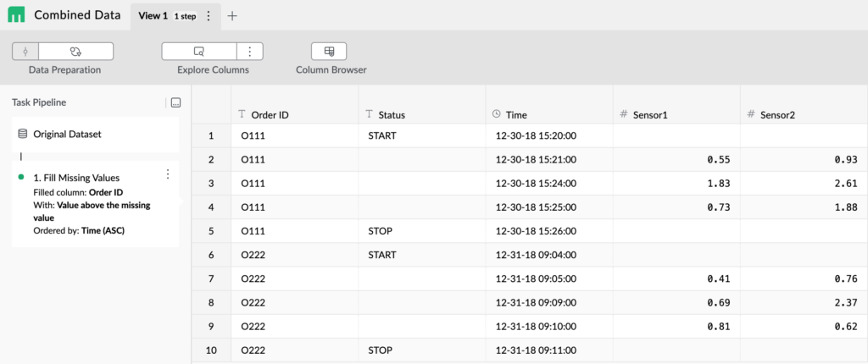
Task: Click time cell 12-31-18 09:04:00
Action: (x=549, y=255)
